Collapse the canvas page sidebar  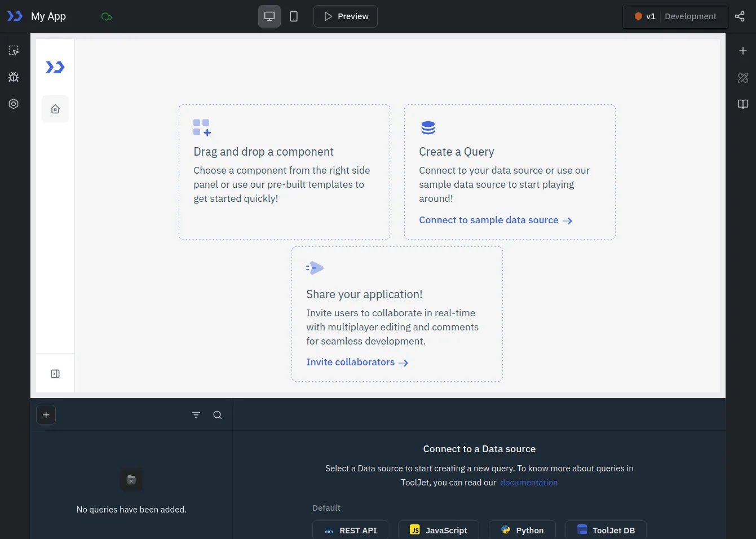[x=55, y=374]
